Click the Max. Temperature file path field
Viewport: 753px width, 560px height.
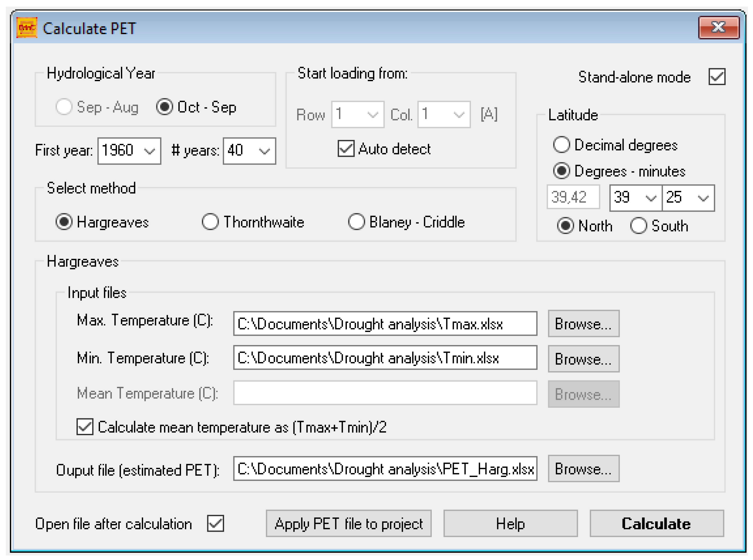pos(385,324)
